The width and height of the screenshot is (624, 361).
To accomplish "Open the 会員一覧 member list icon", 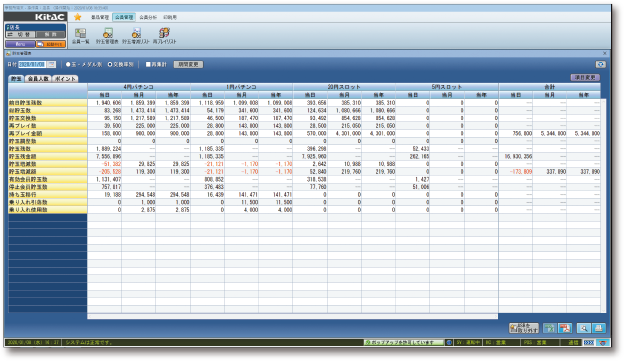I will [80, 35].
